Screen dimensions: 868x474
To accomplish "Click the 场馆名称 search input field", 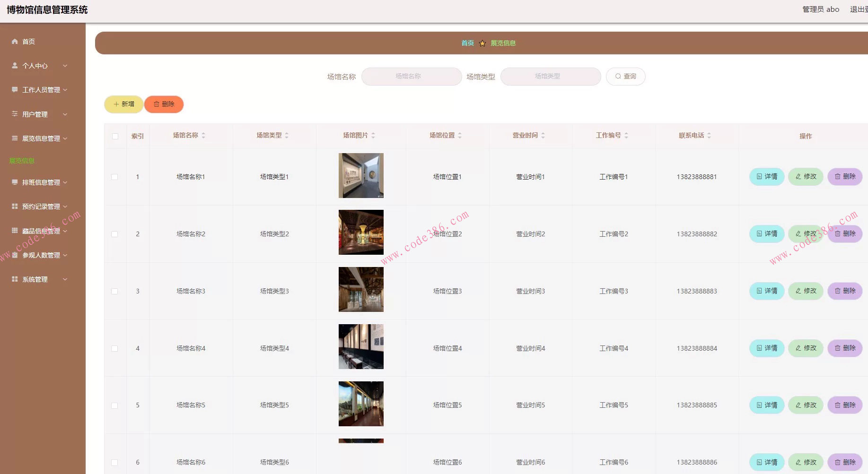I will 411,77.
